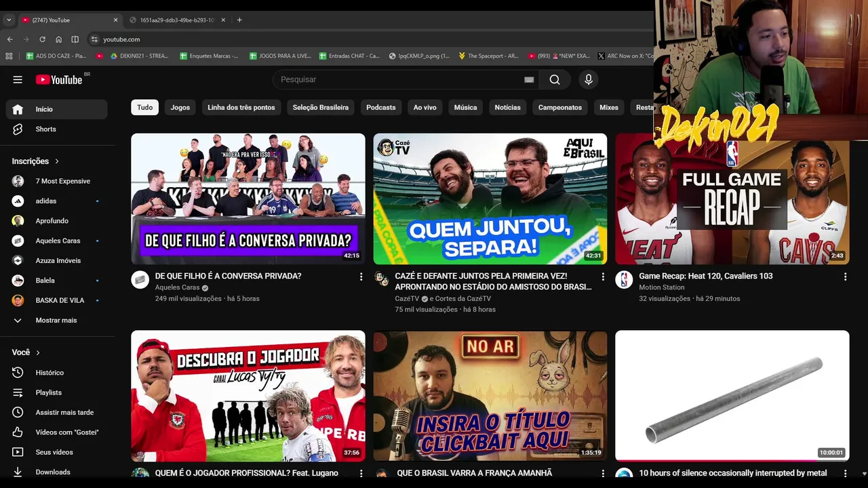The width and height of the screenshot is (868, 488).
Task: Click Aqueles Caras channel avatar under video
Action: 140,279
